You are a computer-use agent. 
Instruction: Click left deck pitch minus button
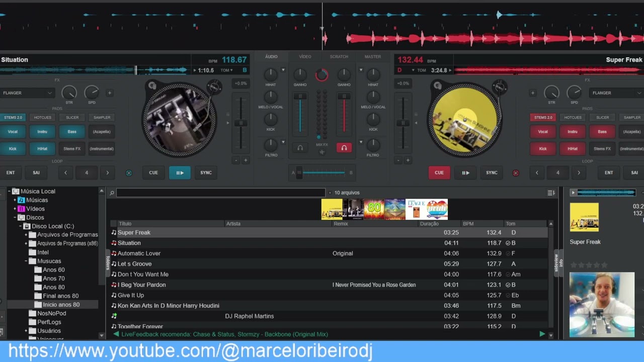[236, 160]
